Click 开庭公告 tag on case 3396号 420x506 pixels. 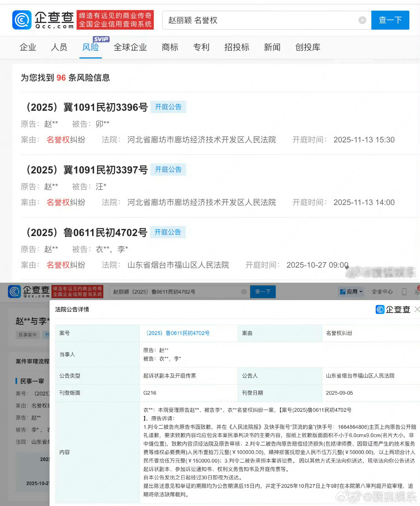[168, 107]
